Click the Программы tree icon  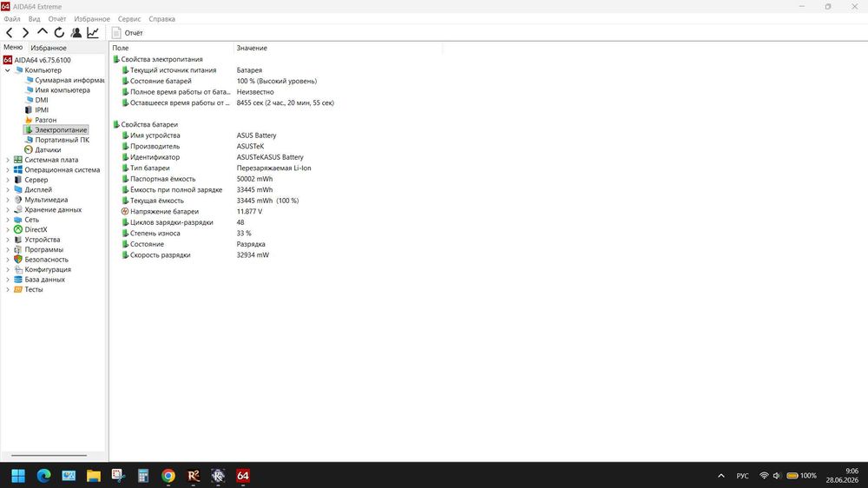(x=18, y=250)
